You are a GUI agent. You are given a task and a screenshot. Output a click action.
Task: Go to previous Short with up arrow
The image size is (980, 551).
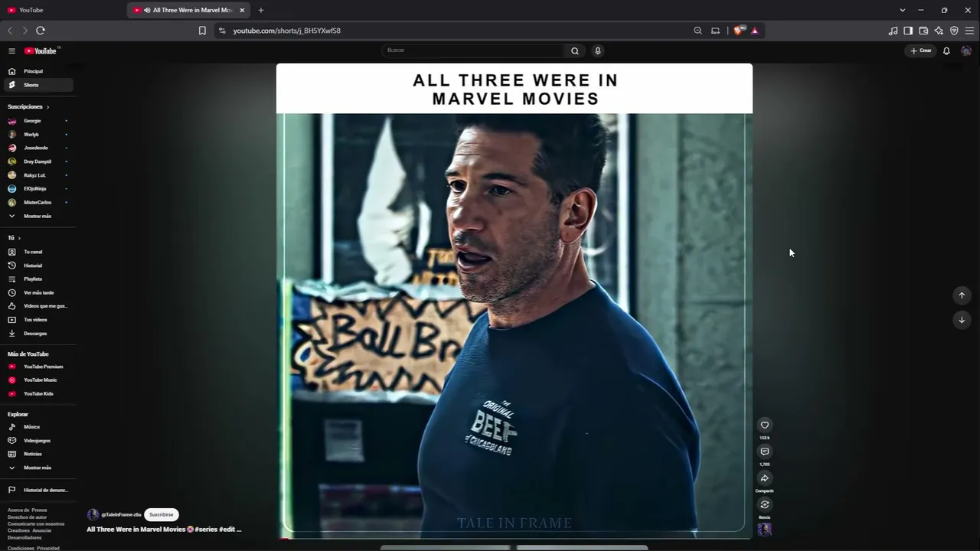962,295
